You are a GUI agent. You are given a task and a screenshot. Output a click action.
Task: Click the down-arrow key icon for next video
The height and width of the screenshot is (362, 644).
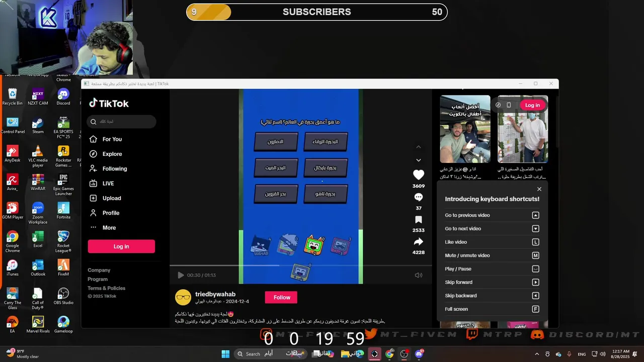tap(536, 229)
